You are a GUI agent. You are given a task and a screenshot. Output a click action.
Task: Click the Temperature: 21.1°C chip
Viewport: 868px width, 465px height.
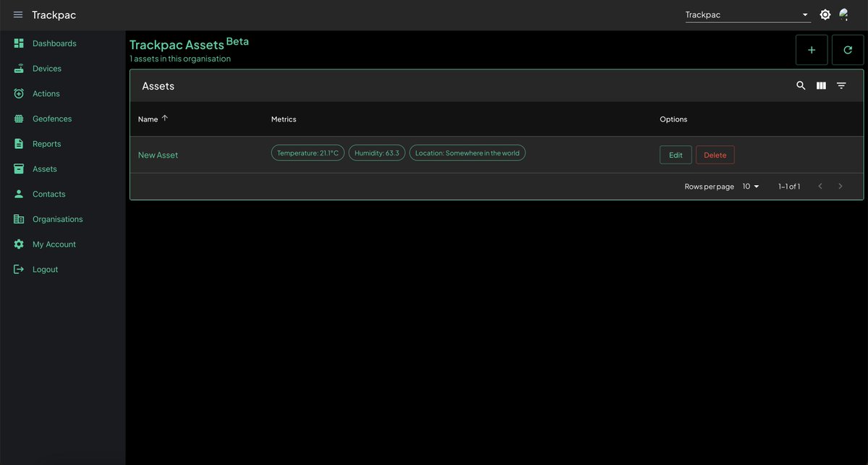[x=308, y=153]
